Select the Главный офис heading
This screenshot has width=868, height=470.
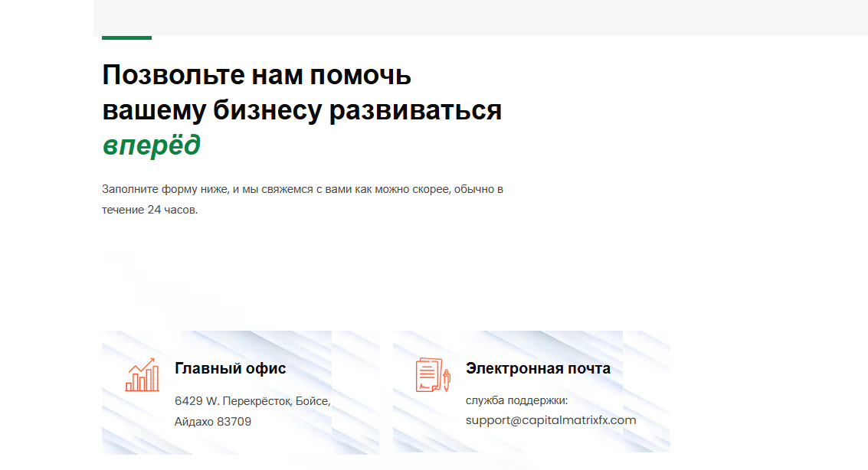pyautogui.click(x=231, y=368)
